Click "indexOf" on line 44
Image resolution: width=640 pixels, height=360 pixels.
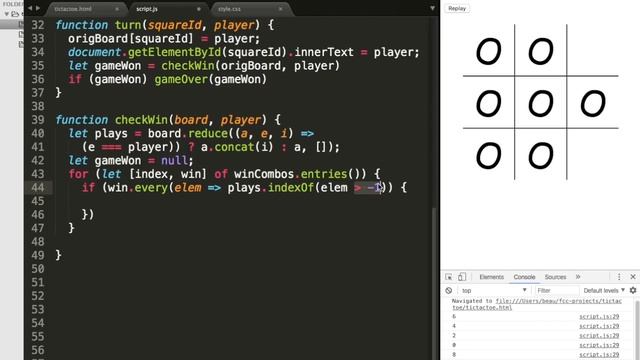pos(291,188)
